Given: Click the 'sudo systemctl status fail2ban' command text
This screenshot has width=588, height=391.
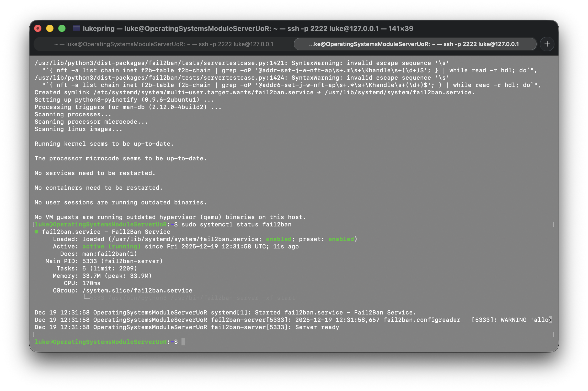Looking at the screenshot, I should [x=236, y=224].
